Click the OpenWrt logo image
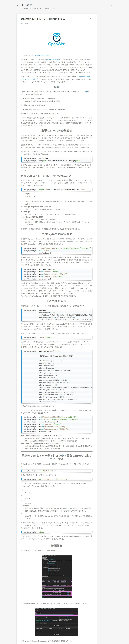Screen dimensions: 129x644 pyautogui.click(x=57, y=39)
